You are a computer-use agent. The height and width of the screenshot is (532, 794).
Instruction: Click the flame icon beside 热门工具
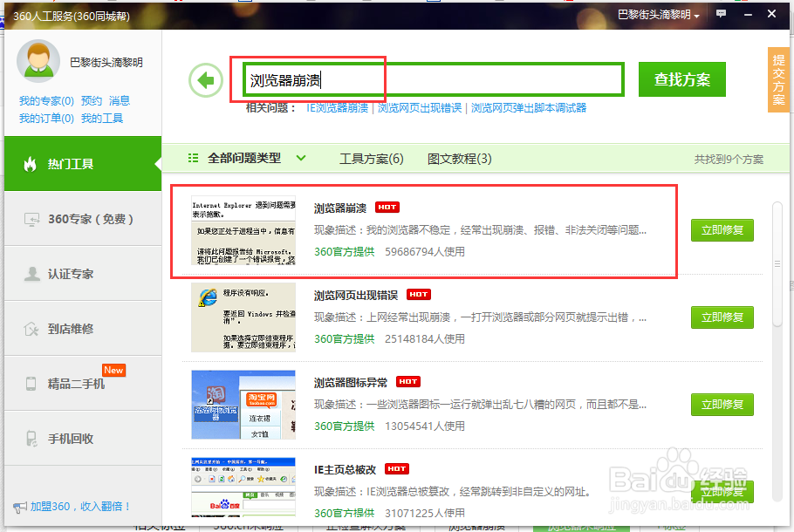[30, 164]
